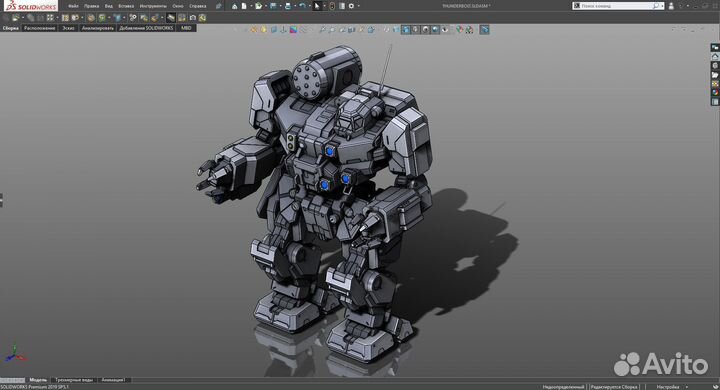The image size is (720, 390).
Task: Activate the Select cursor tool
Action: (317, 6)
